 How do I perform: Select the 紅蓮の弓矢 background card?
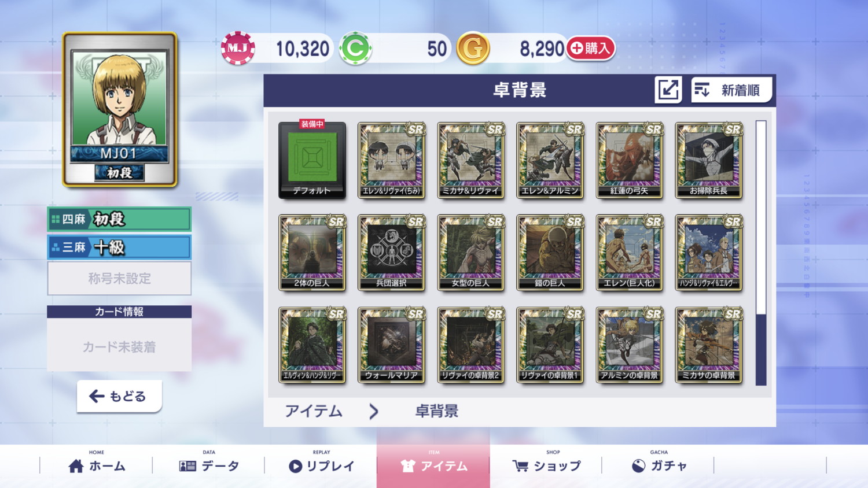629,160
